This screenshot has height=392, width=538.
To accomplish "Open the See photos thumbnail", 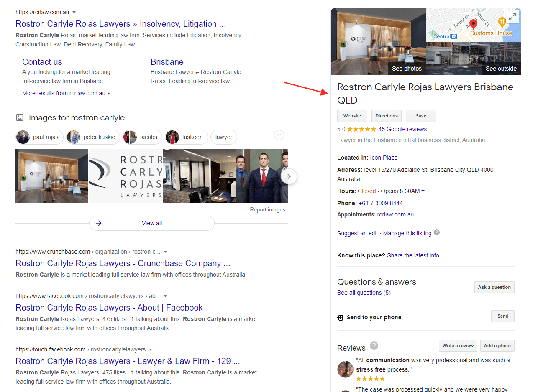I will [378, 42].
